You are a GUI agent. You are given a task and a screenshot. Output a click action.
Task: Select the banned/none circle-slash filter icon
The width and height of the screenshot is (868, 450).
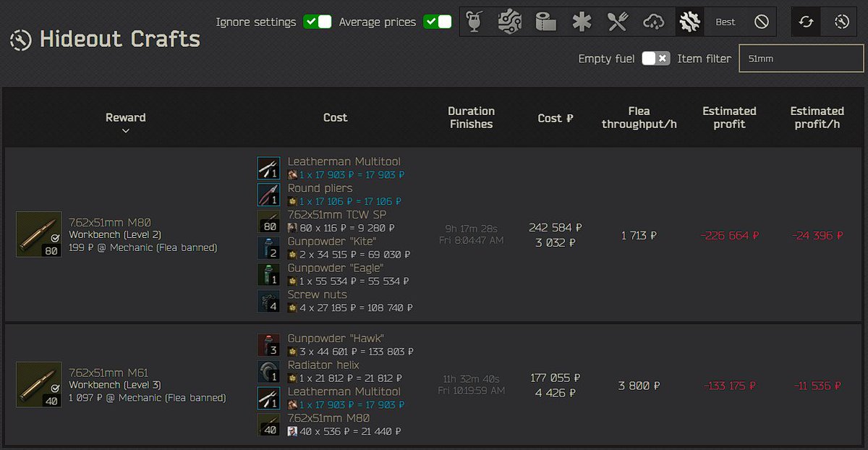point(761,22)
